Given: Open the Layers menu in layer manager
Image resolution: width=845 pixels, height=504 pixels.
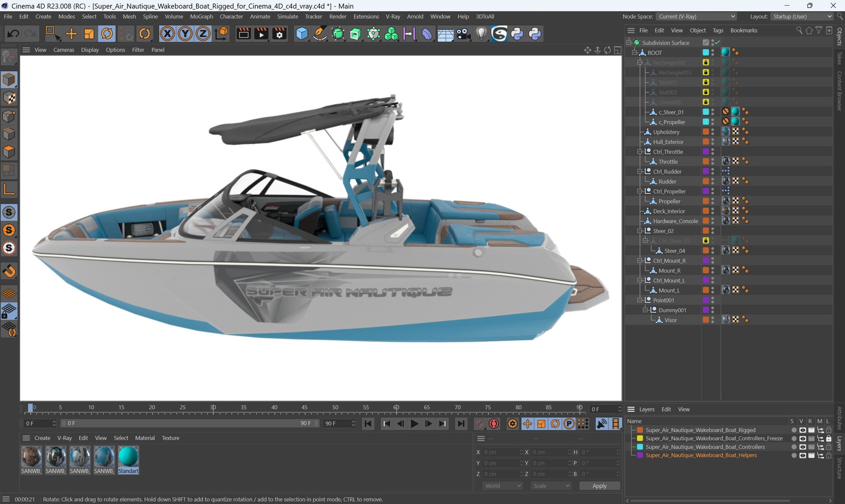Looking at the screenshot, I should [x=647, y=409].
